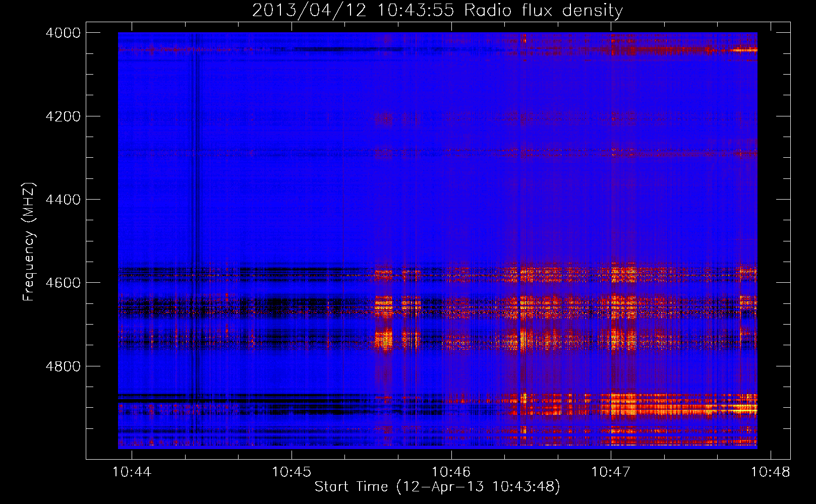Image resolution: width=816 pixels, height=504 pixels.
Task: Click the 4400 frequency tick label
Action: 63,200
